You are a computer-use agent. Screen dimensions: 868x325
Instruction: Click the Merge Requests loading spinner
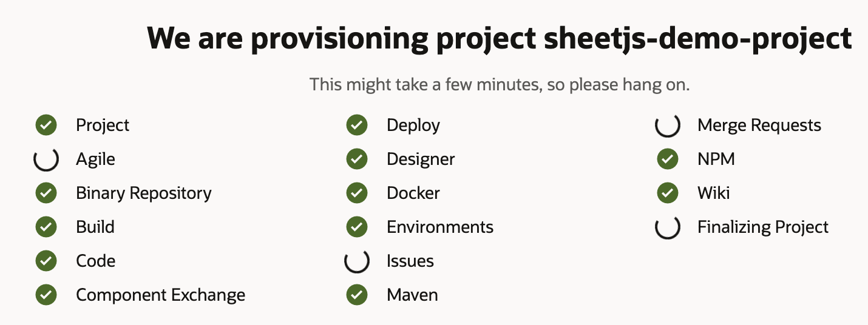coord(668,126)
